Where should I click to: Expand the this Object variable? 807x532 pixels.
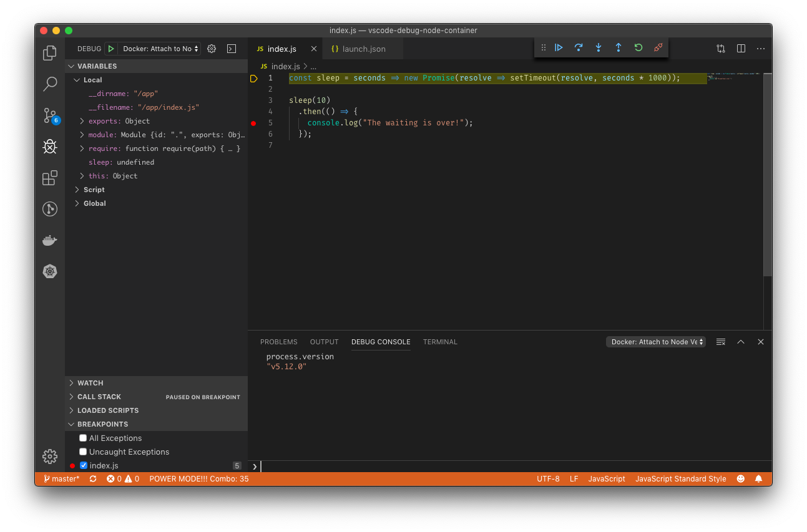coord(156,176)
